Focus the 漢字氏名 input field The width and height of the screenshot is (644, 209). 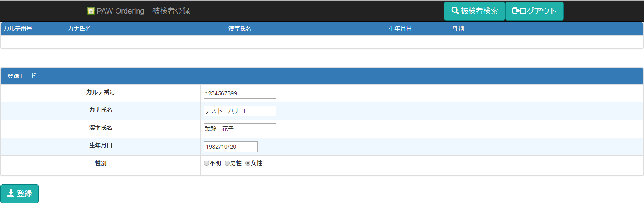240,129
